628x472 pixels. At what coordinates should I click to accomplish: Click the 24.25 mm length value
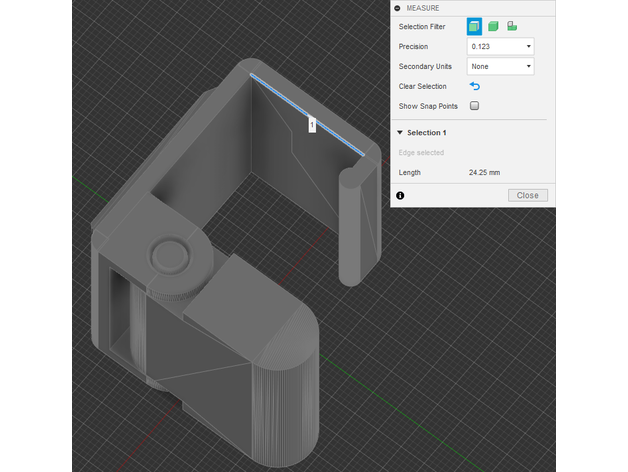pyautogui.click(x=483, y=172)
